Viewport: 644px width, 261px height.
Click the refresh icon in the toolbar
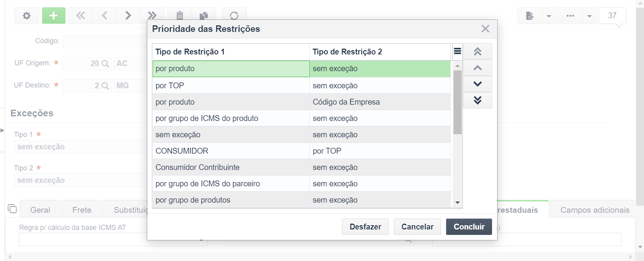point(234,16)
